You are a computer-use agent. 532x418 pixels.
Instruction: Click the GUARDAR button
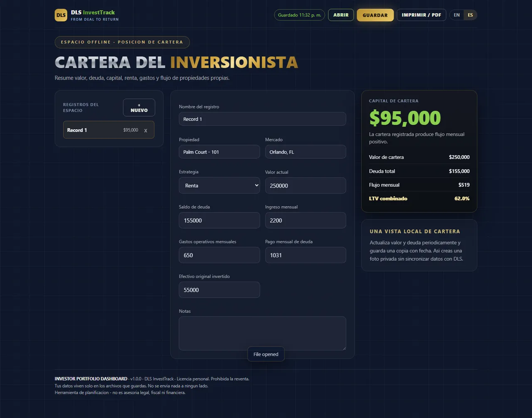tap(375, 15)
